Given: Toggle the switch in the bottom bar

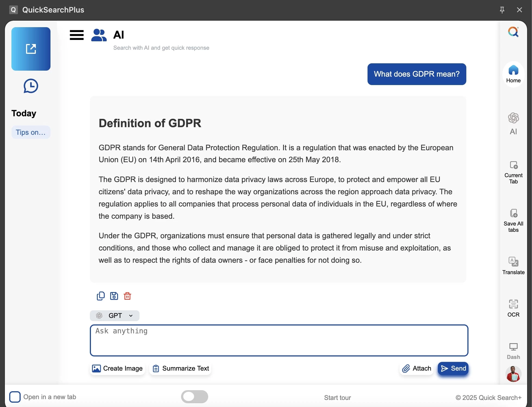Looking at the screenshot, I should coord(195,397).
